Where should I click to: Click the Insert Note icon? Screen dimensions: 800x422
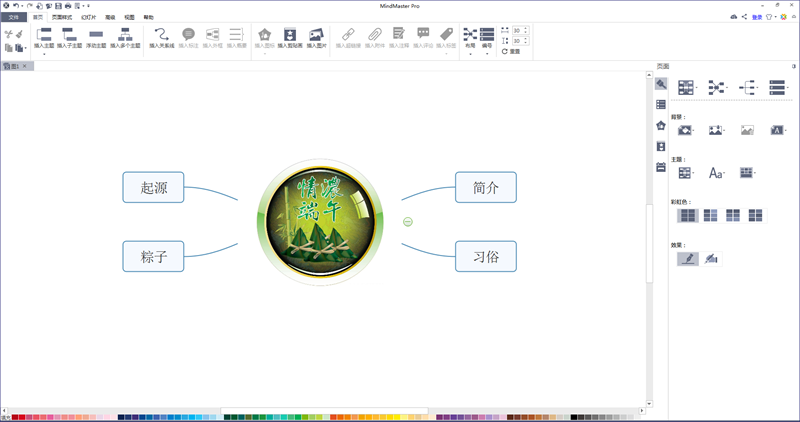pyautogui.click(x=399, y=34)
